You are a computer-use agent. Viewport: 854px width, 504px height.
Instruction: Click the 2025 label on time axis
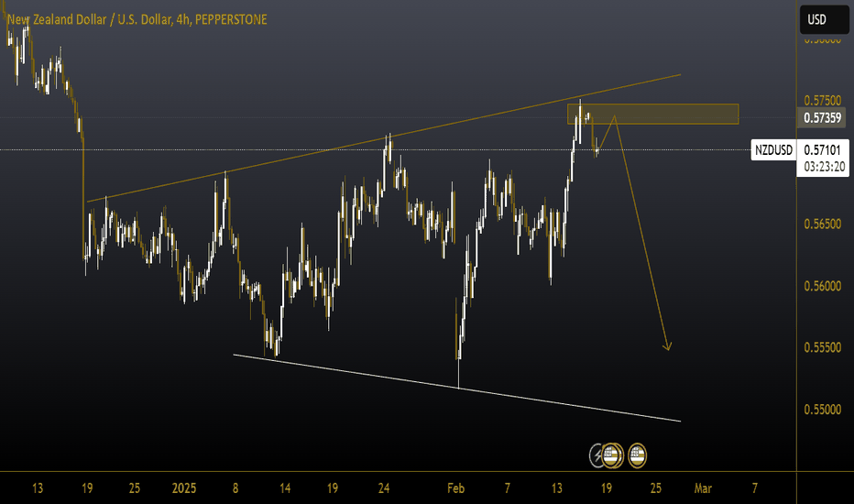pos(184,488)
